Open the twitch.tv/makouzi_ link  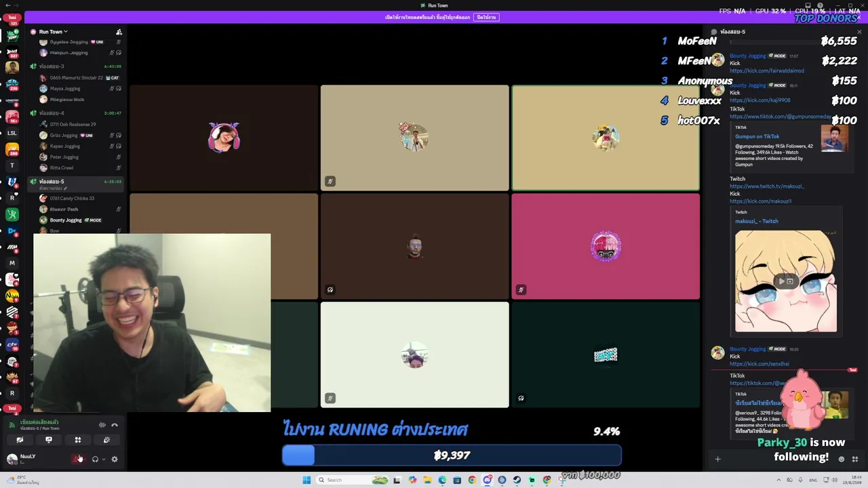click(x=767, y=186)
